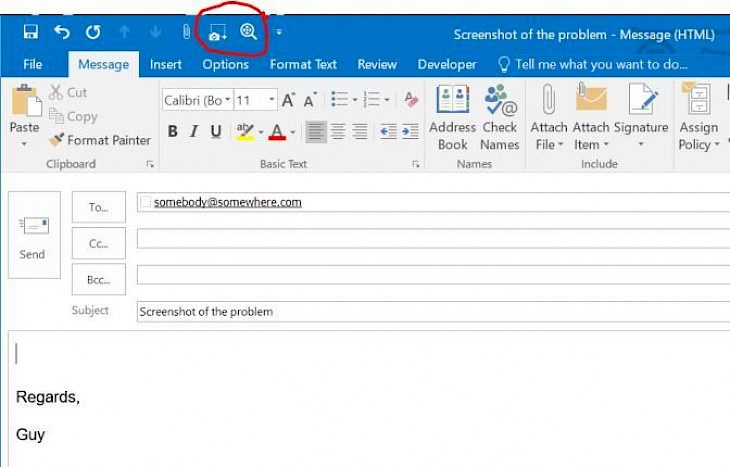Viewport: 730px width, 467px height.
Task: Clear all formatting
Action: coord(411,99)
